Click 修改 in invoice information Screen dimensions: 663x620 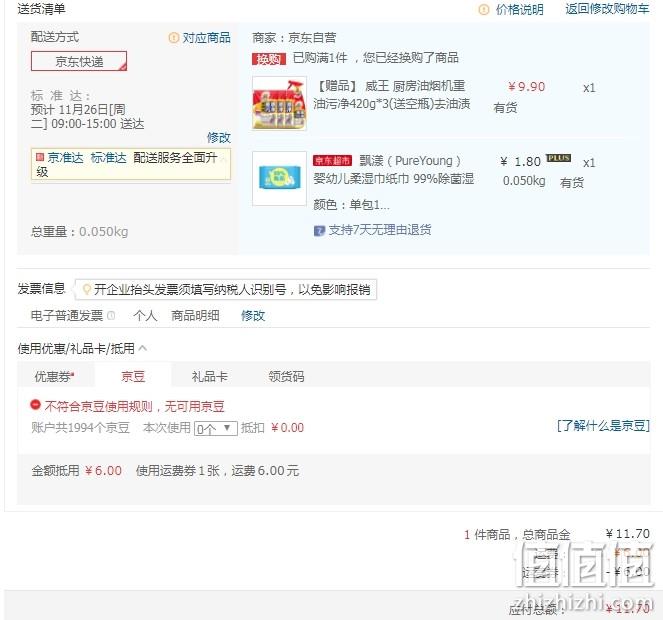click(x=253, y=315)
